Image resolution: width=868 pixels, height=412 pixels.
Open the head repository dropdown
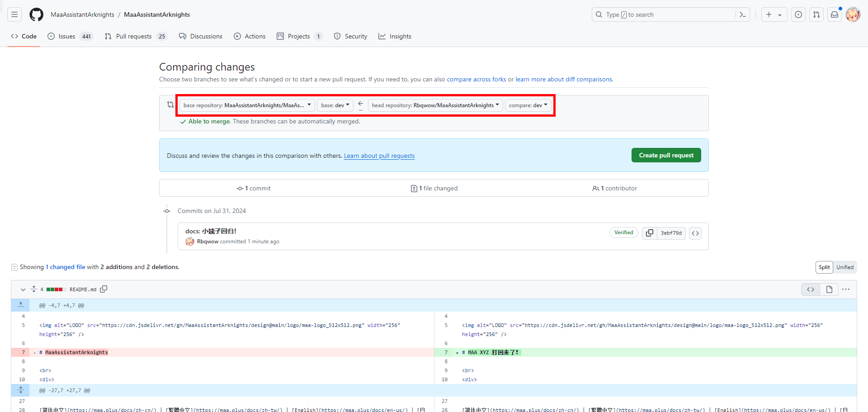pyautogui.click(x=435, y=105)
